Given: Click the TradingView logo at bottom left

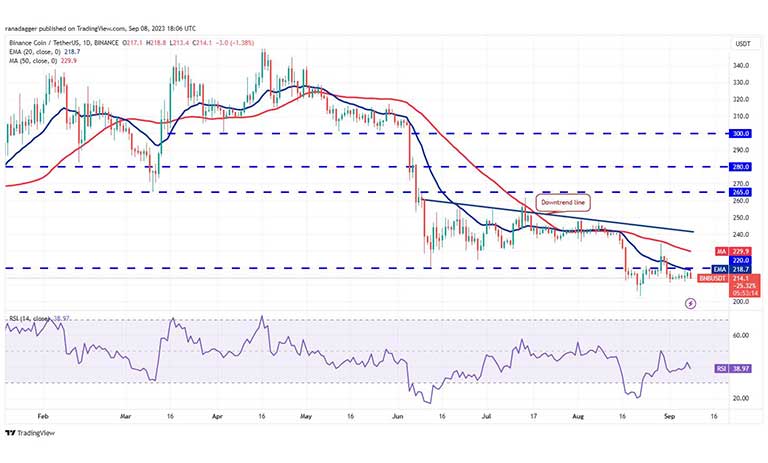Looking at the screenshot, I should pos(30,433).
